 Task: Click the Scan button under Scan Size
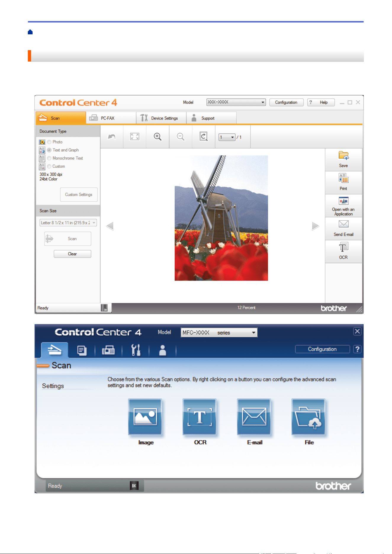click(x=68, y=239)
